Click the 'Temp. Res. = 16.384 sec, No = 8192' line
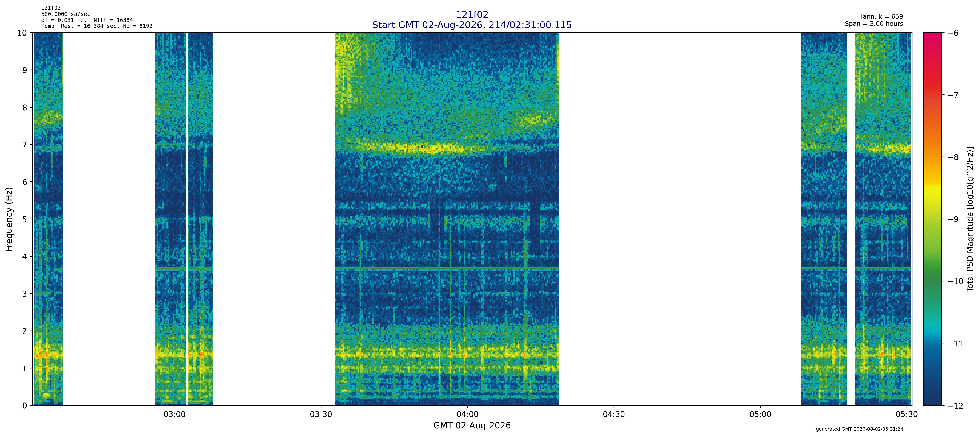980x437 pixels. point(97,26)
